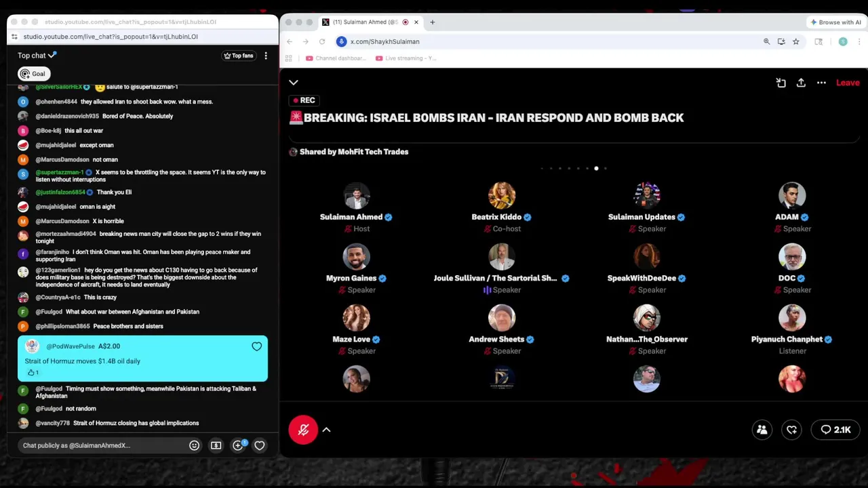The image size is (868, 488).
Task: Click the plus-circle icon with the blue badge
Action: pos(238,445)
